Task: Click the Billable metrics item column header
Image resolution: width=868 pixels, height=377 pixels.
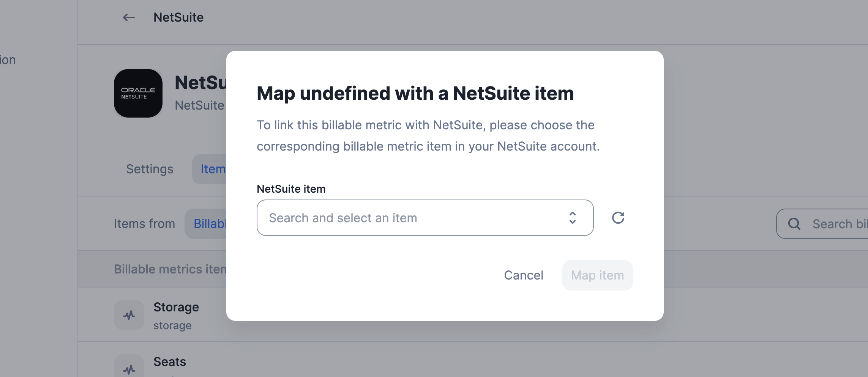Action: click(x=170, y=269)
